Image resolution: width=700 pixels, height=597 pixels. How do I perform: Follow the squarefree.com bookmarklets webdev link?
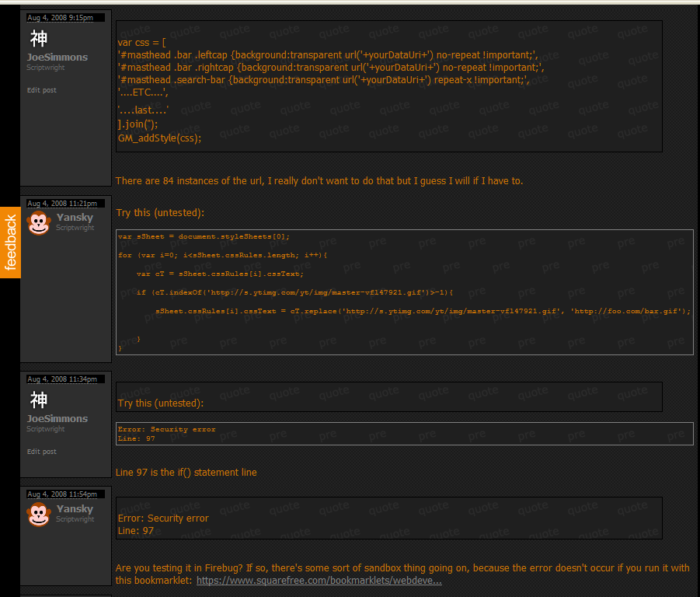tap(319, 579)
